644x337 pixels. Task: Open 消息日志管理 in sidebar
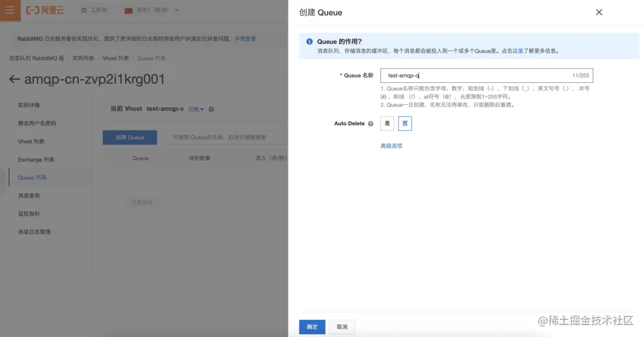34,232
